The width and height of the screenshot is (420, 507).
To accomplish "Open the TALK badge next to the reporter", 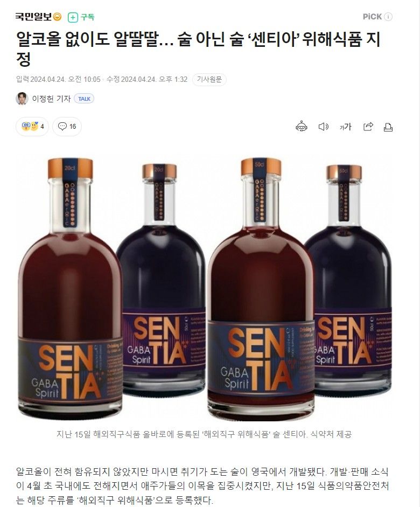I will point(84,99).
